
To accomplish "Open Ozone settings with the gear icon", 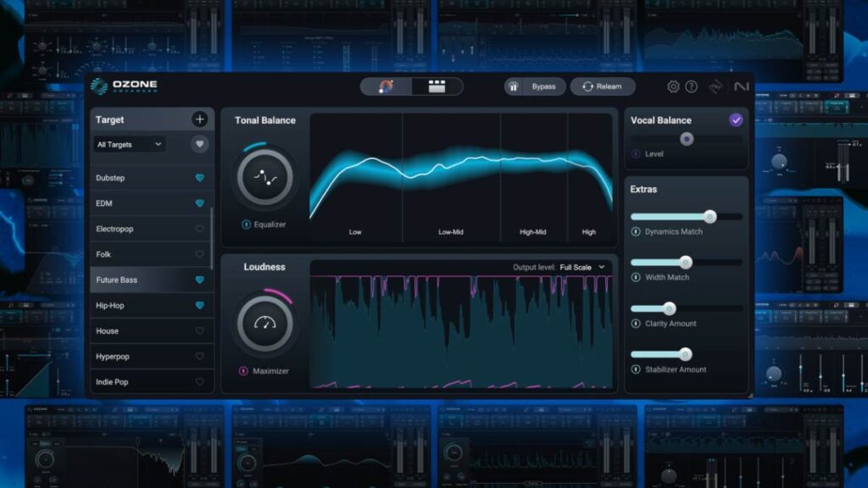I will [674, 86].
